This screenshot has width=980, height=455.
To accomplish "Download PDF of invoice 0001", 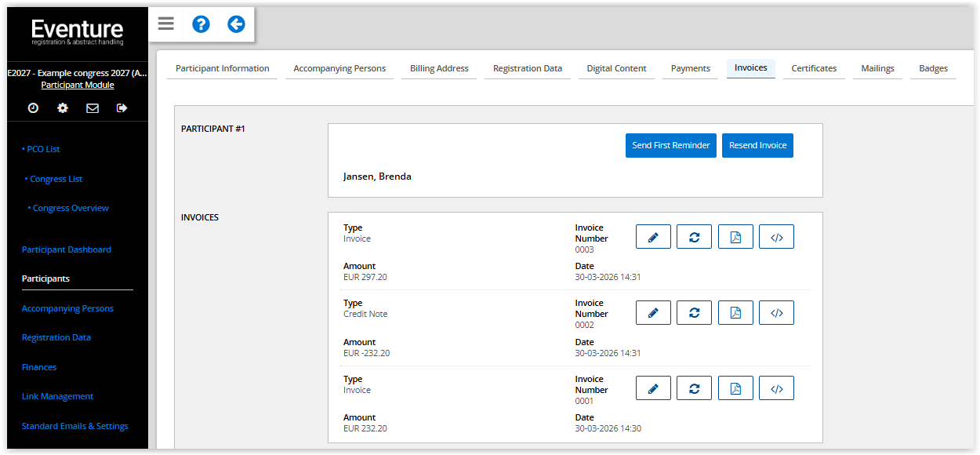I will [x=735, y=388].
